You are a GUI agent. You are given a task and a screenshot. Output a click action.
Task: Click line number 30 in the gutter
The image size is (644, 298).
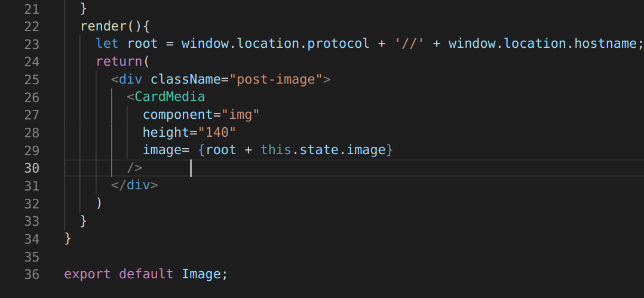32,168
